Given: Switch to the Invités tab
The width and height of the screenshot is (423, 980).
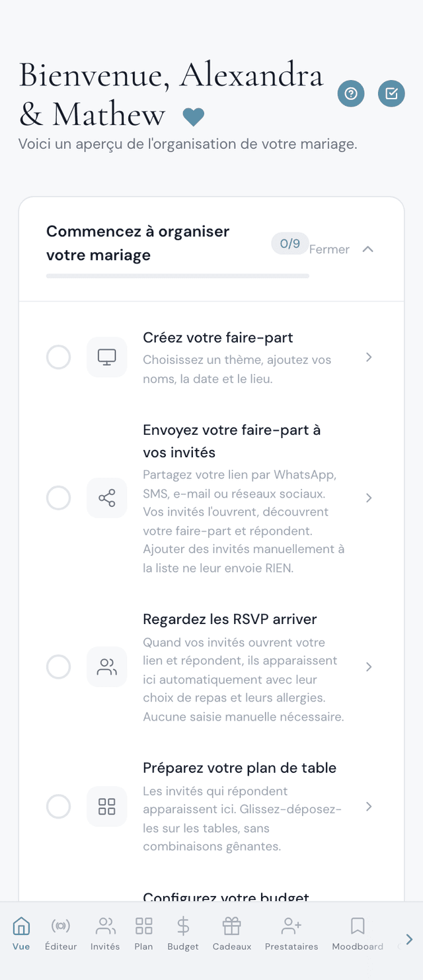Looking at the screenshot, I should [x=105, y=934].
